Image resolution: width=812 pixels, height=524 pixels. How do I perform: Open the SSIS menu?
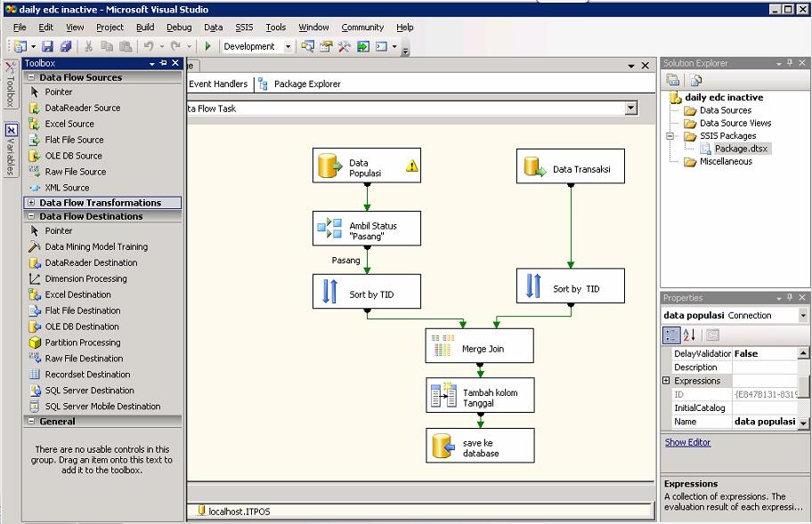click(244, 28)
